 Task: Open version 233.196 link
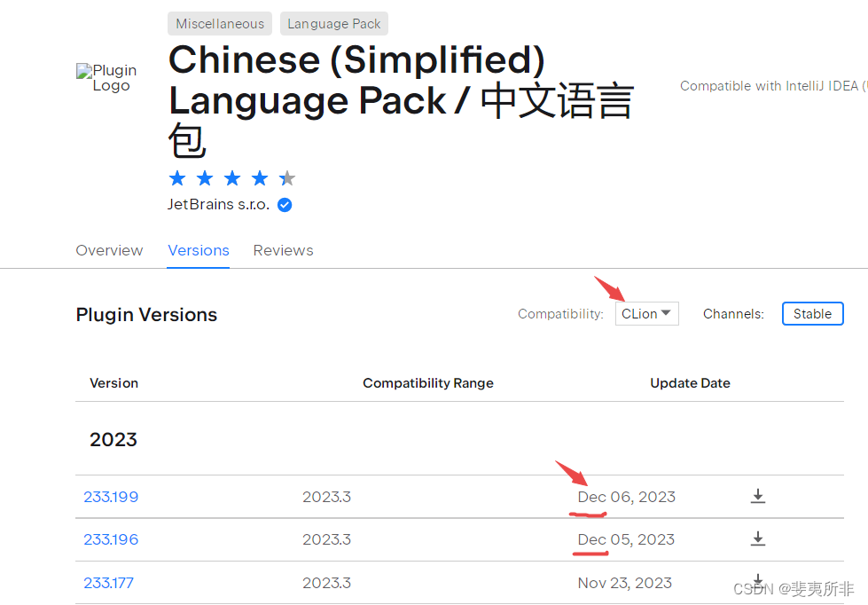point(111,539)
